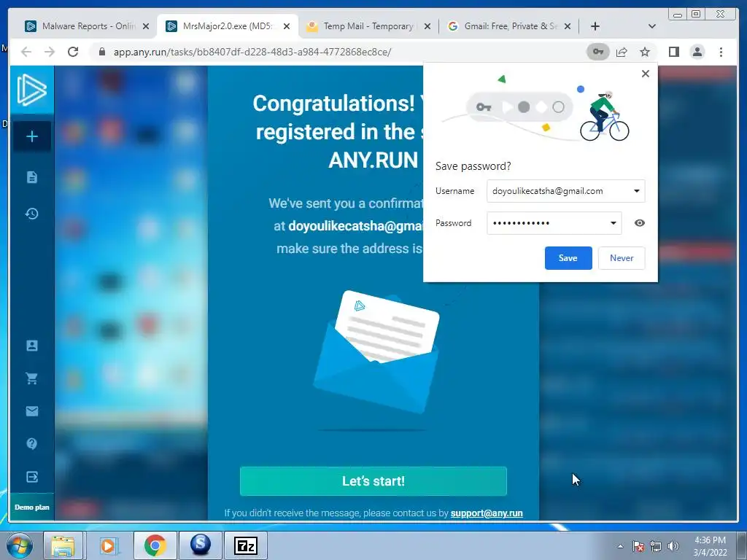Open 7-Zip from taskbar
Screen dimensions: 747x560
pyautogui.click(x=246, y=545)
